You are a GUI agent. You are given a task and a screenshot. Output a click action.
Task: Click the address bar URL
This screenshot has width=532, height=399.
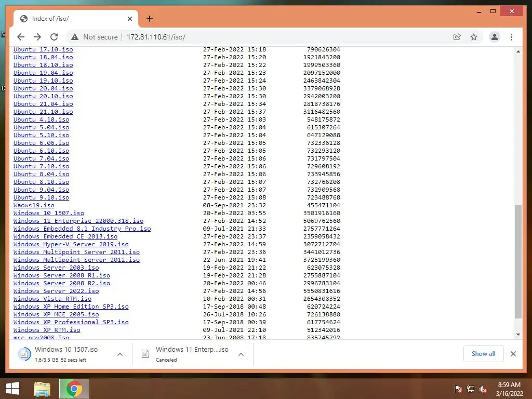tap(156, 37)
